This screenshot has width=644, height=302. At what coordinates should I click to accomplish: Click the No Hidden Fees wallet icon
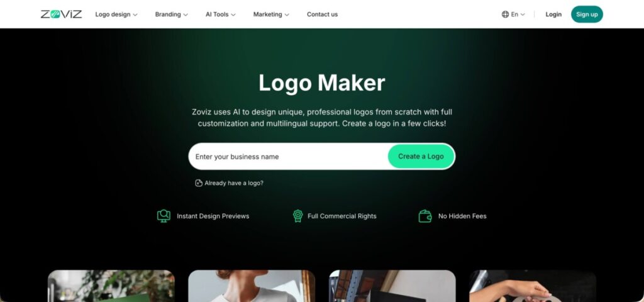(x=425, y=216)
